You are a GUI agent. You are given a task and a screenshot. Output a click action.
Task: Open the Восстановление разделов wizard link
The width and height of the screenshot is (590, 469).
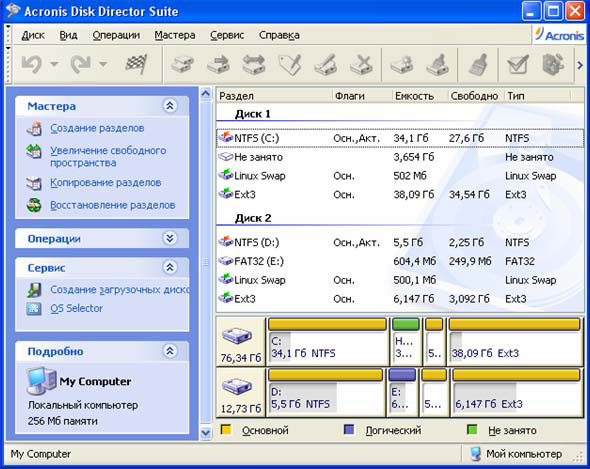[x=113, y=205]
